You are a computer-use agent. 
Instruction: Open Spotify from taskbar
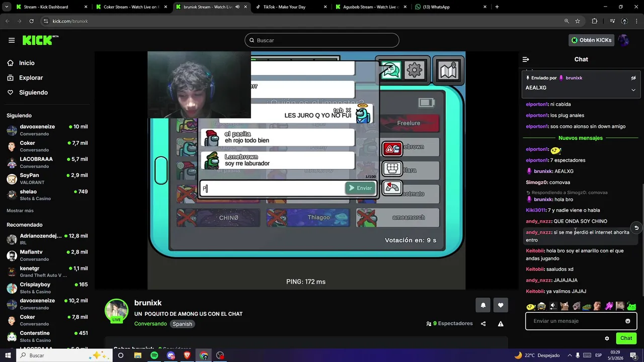pos(154,355)
